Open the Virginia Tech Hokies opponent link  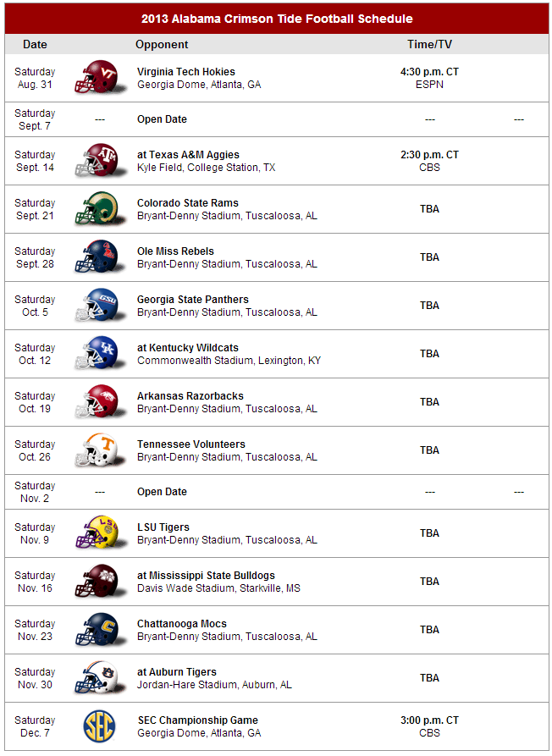186,72
